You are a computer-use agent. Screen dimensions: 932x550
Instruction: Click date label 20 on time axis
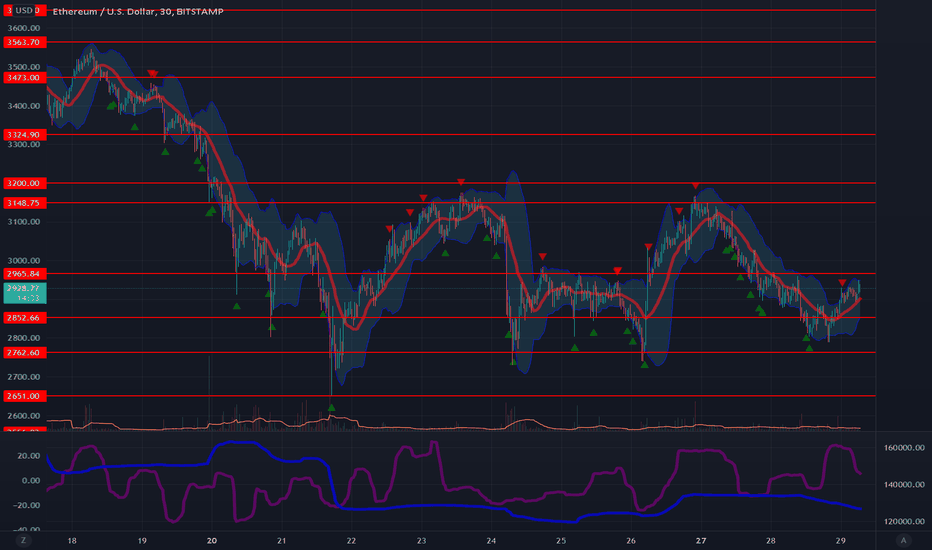pyautogui.click(x=212, y=540)
